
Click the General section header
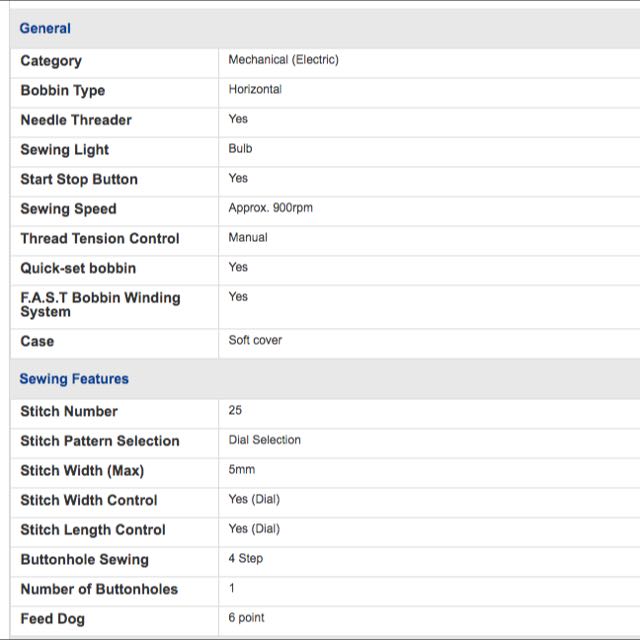coord(45,29)
